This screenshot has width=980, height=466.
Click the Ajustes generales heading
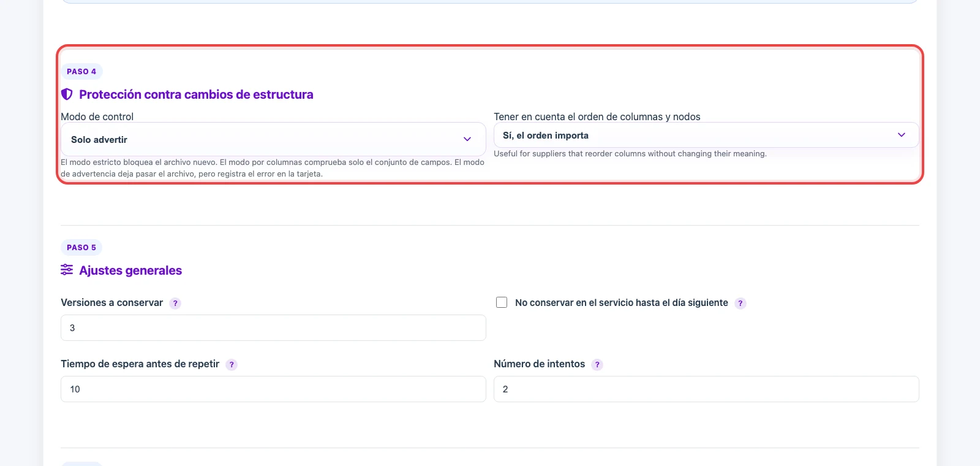pyautogui.click(x=130, y=270)
